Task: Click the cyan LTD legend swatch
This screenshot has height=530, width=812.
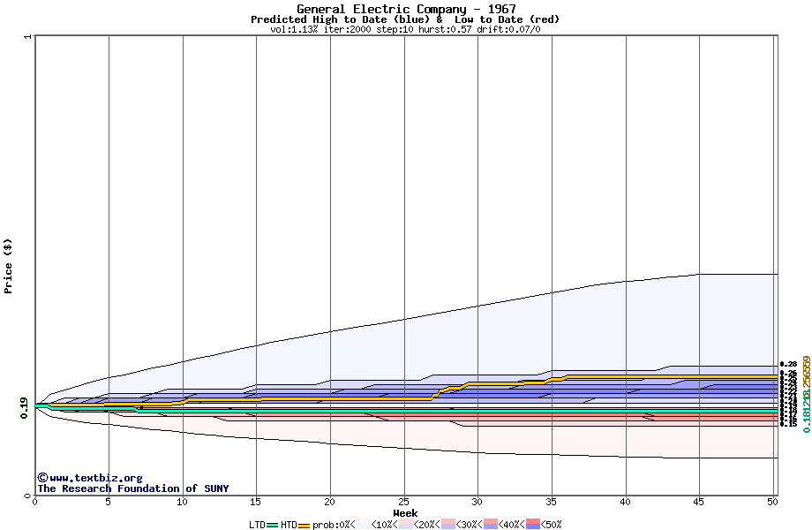Action: point(273,525)
